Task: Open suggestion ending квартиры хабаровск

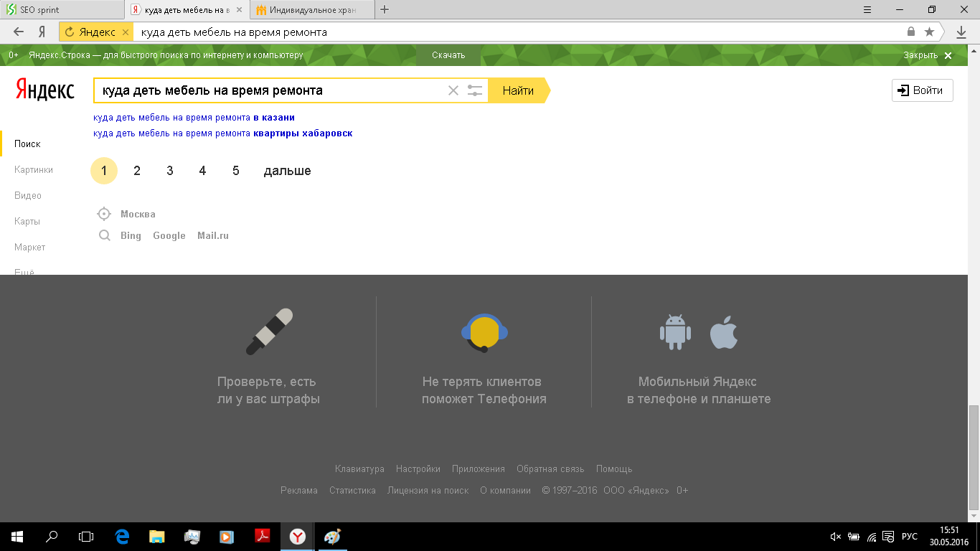Action: 223,133
